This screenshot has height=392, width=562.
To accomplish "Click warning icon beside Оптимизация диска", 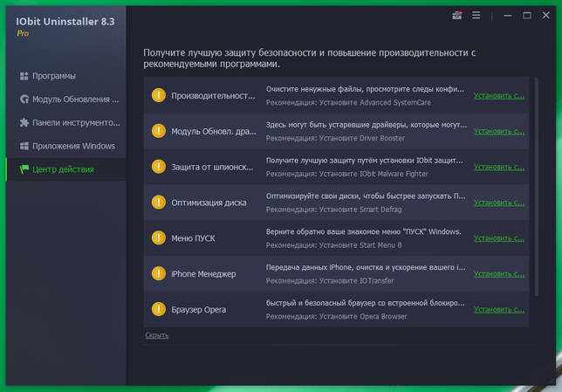I will (x=159, y=203).
